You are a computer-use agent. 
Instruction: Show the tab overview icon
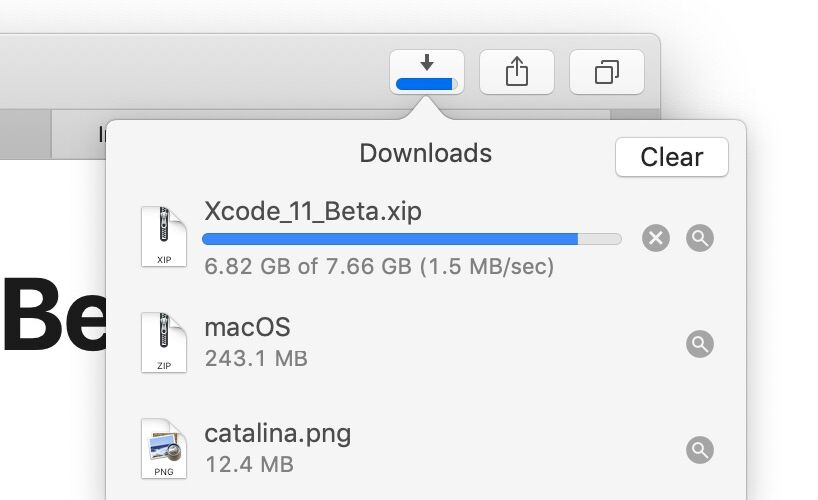point(607,72)
